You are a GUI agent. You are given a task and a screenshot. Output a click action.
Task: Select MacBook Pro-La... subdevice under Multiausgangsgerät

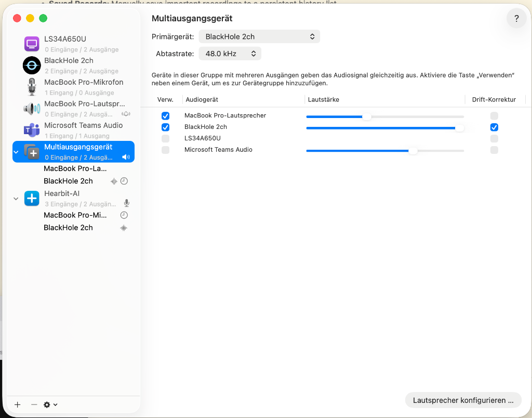click(75, 169)
